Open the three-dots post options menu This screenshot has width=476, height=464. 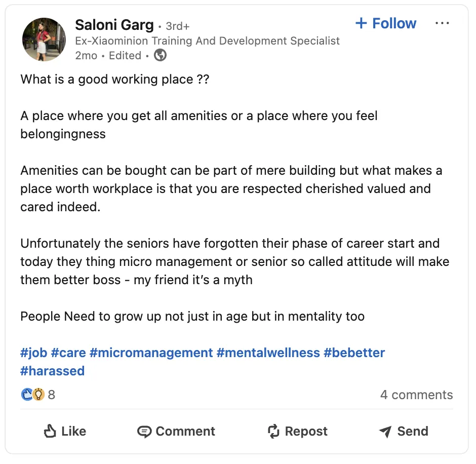(x=442, y=23)
